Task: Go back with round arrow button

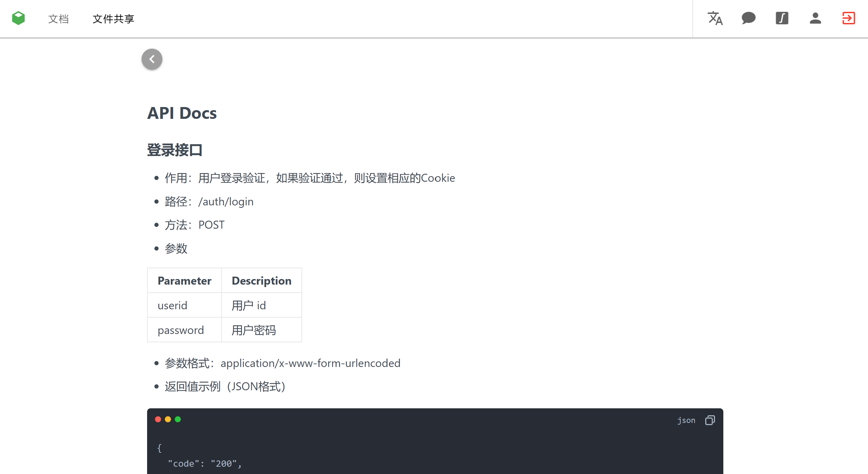Action: click(152, 59)
